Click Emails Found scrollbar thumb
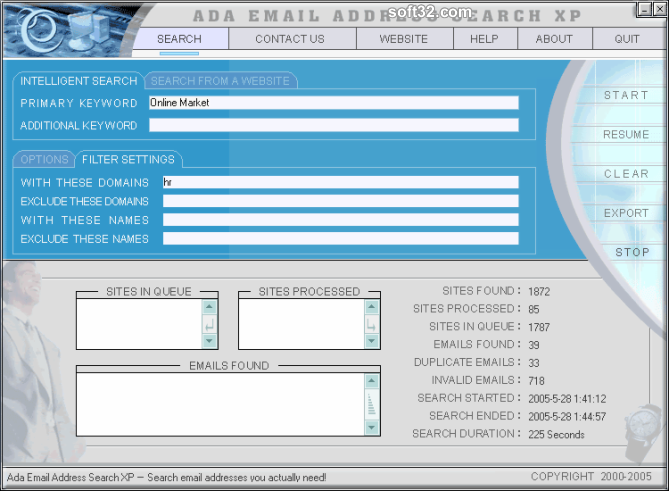The width and height of the screenshot is (669, 491). tap(372, 404)
